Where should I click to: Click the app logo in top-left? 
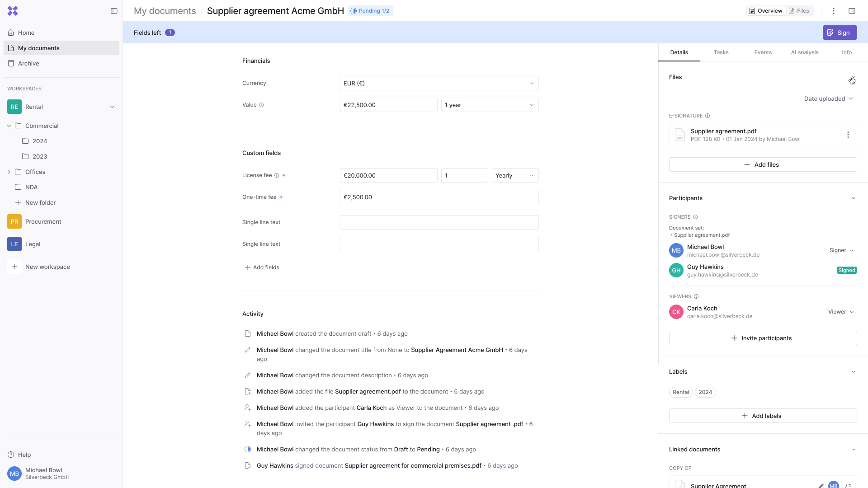tap(13, 11)
